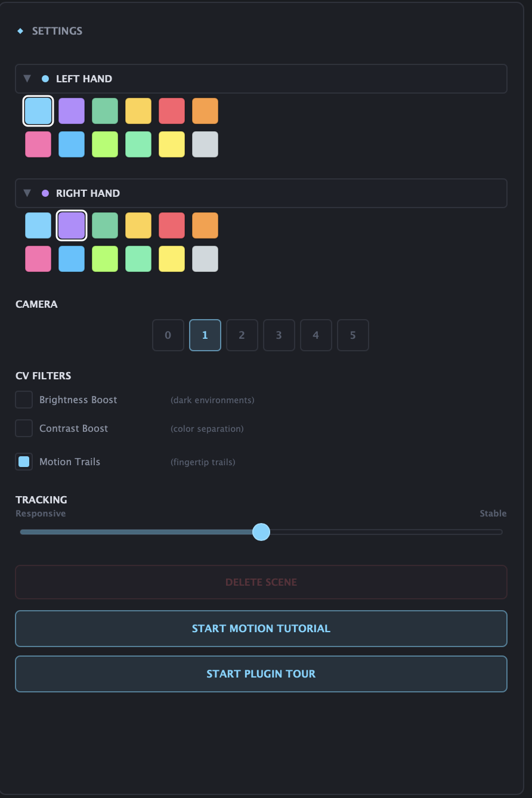Click the Settings diamond icon
The width and height of the screenshot is (532, 798).
click(20, 31)
